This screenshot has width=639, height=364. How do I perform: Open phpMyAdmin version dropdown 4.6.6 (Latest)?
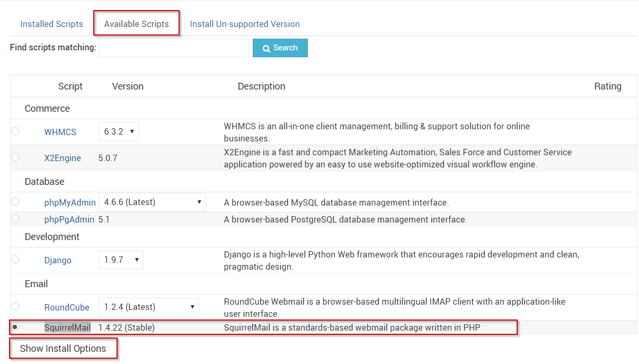pos(152,202)
